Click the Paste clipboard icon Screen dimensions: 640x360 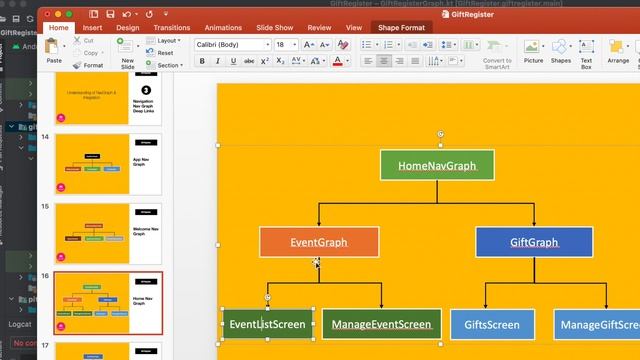click(52, 47)
